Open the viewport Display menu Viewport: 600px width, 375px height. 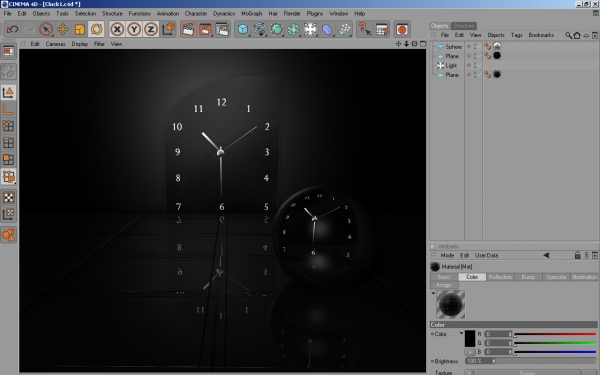coord(80,44)
